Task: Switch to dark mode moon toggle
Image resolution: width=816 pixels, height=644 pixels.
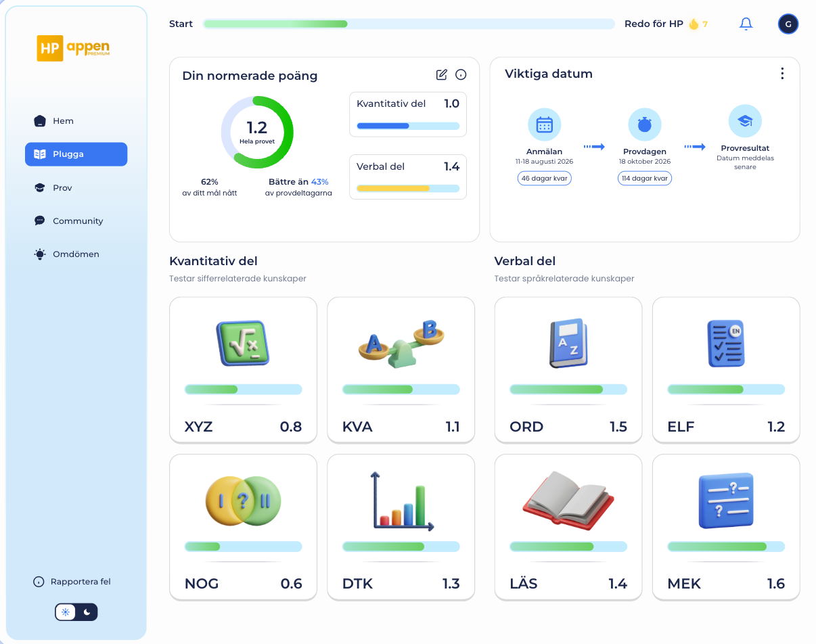Action: (87, 612)
